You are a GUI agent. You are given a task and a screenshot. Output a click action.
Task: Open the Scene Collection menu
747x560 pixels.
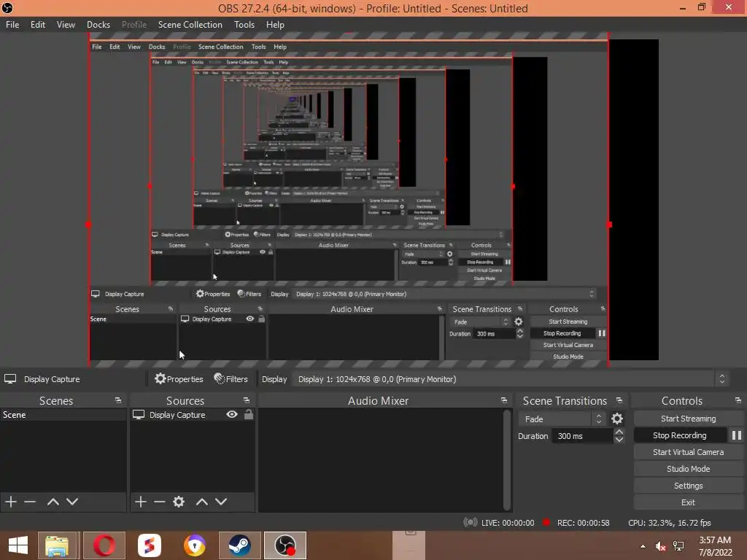click(190, 24)
